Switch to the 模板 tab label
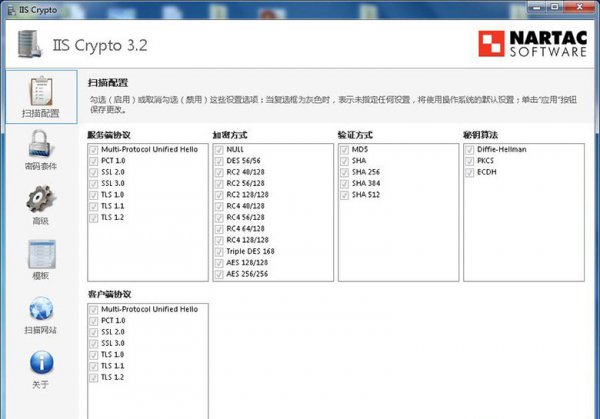Viewport: 600px width, 419px height. coord(41,276)
